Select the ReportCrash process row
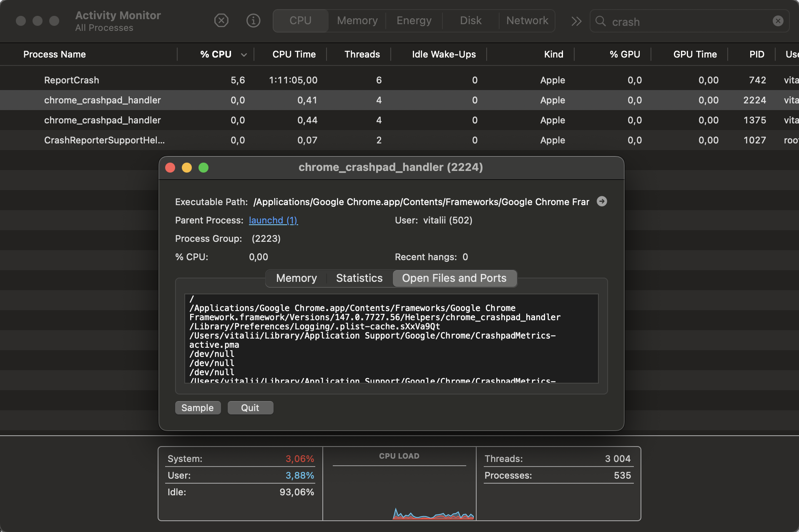Image resolution: width=799 pixels, height=532 pixels. pos(399,80)
